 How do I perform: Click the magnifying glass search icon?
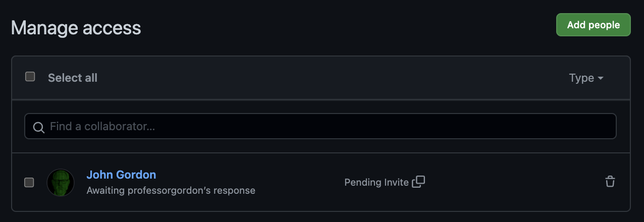tap(38, 127)
